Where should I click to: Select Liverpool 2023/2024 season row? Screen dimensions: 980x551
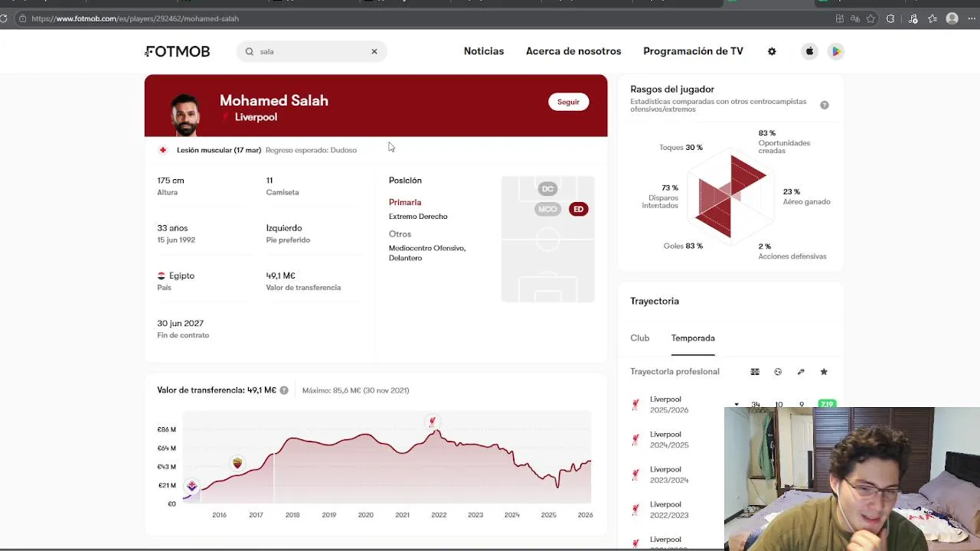coord(677,474)
